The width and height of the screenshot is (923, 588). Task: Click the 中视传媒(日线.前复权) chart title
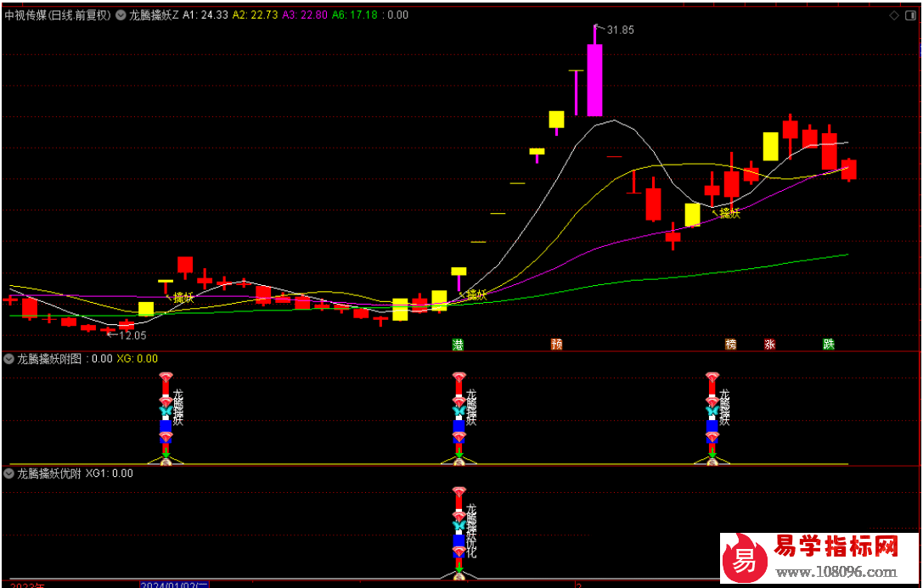point(58,15)
